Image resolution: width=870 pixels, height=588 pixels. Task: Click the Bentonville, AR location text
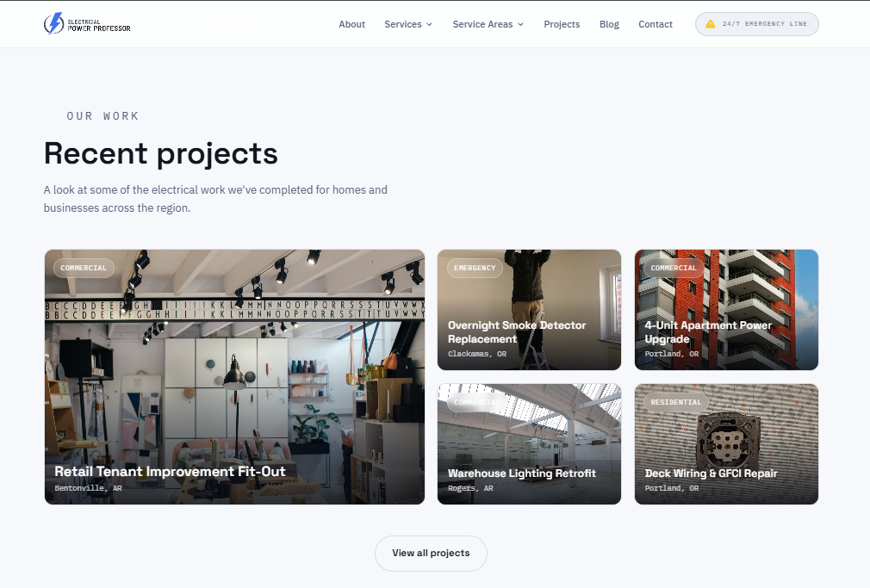(88, 488)
